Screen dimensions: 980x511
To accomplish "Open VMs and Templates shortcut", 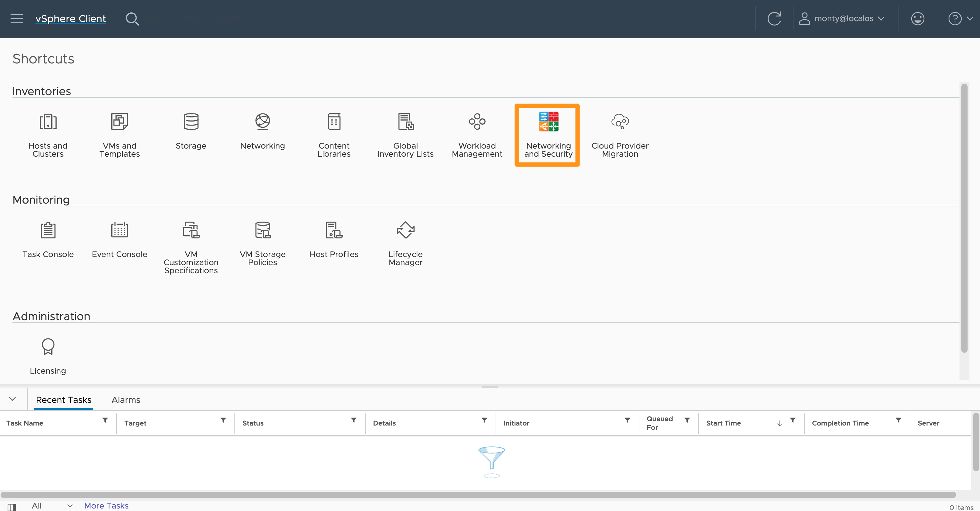I will pos(119,135).
